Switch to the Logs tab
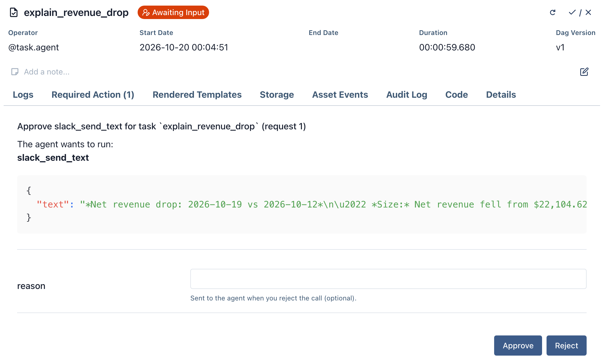 (23, 95)
